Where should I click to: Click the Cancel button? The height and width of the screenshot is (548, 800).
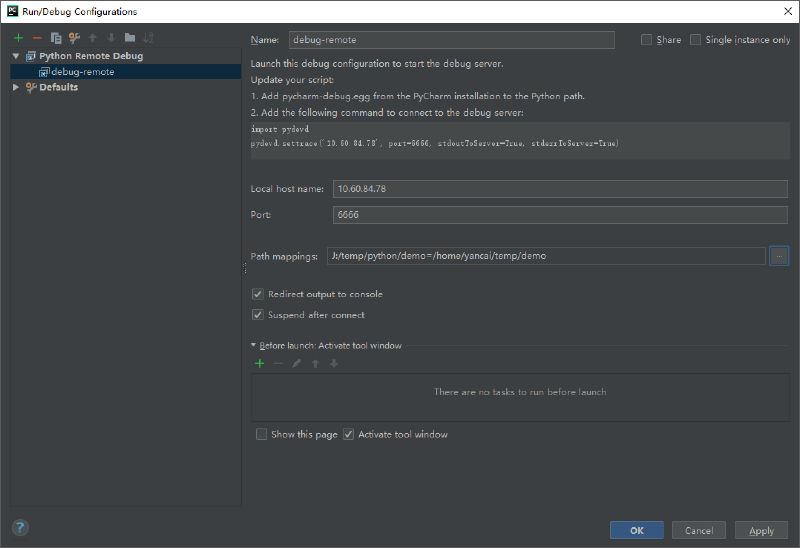tap(699, 530)
